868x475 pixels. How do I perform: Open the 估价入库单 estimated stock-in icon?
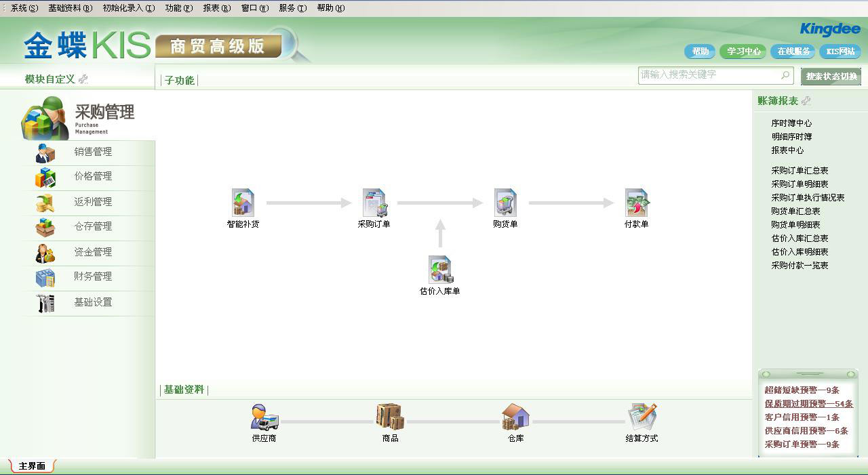point(440,270)
